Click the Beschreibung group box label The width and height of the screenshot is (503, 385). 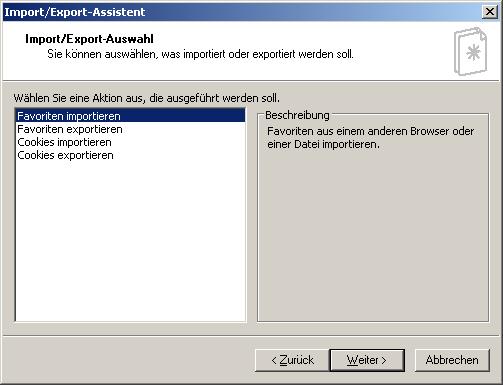(x=297, y=115)
